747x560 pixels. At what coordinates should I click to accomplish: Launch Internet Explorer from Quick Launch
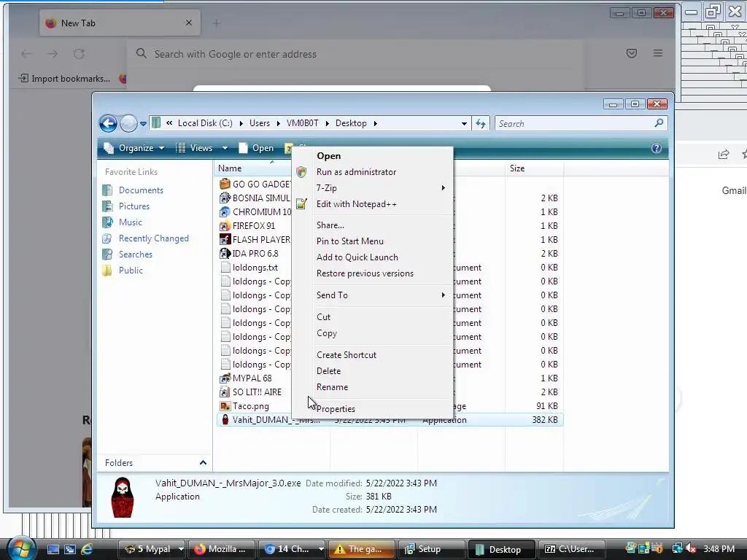click(x=87, y=549)
